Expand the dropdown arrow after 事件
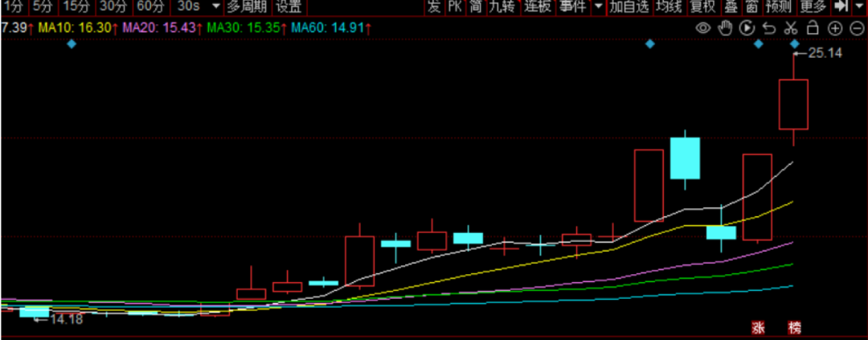Viewport: 868px width, 340px height. 599,6
